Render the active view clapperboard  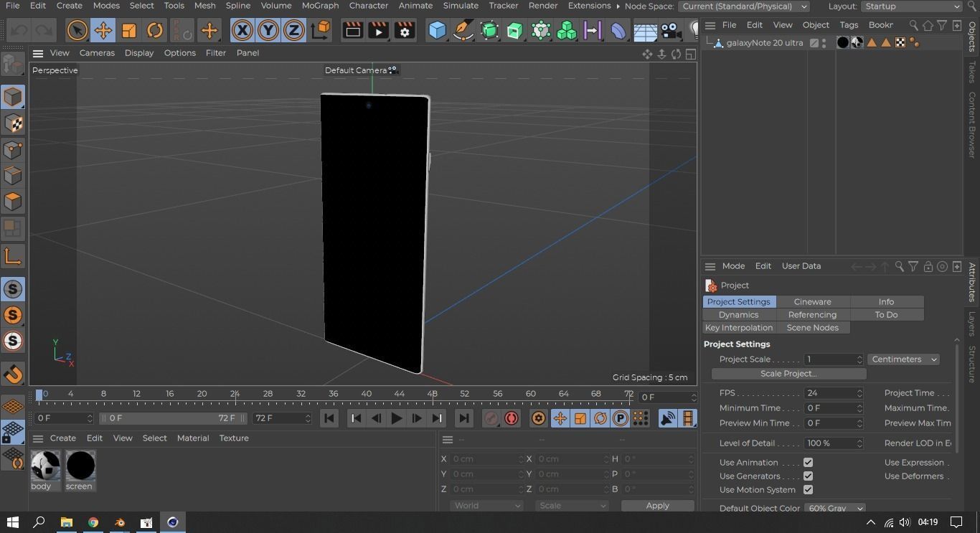(x=352, y=30)
